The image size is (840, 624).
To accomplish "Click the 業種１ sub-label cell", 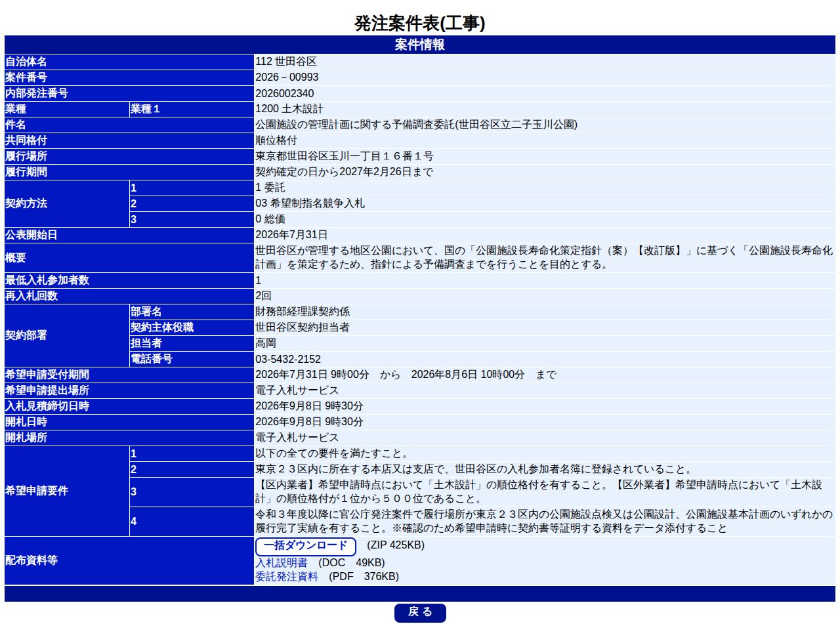I will (191, 109).
